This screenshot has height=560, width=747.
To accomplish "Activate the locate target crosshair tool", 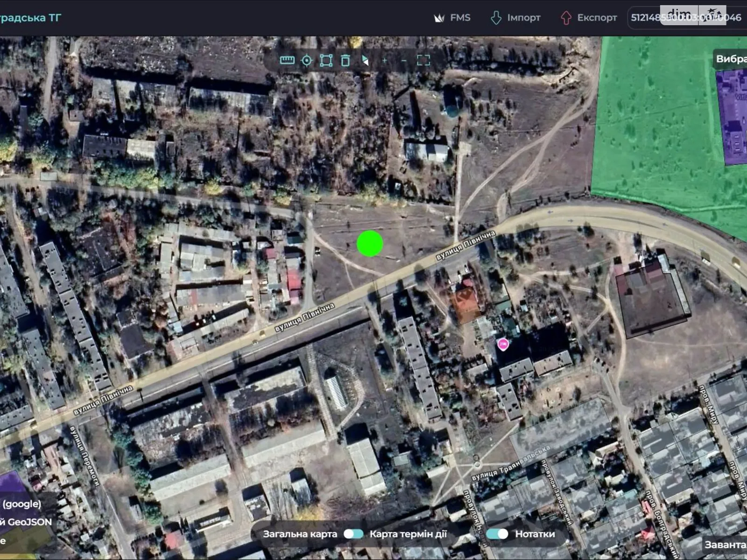I will tap(307, 60).
